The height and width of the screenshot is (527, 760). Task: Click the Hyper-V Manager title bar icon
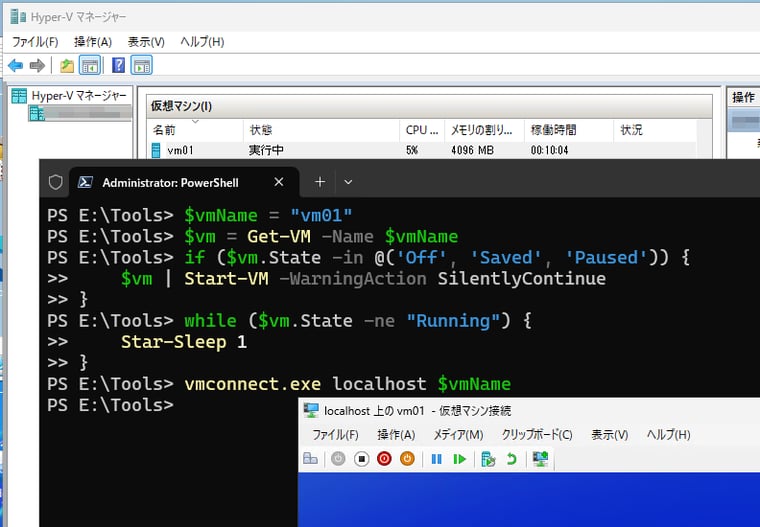tap(18, 16)
